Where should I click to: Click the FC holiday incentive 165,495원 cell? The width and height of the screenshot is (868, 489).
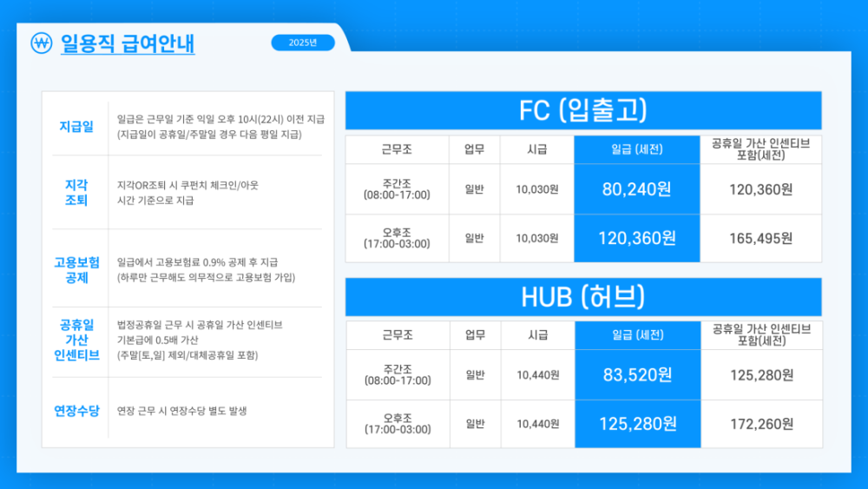click(x=760, y=239)
